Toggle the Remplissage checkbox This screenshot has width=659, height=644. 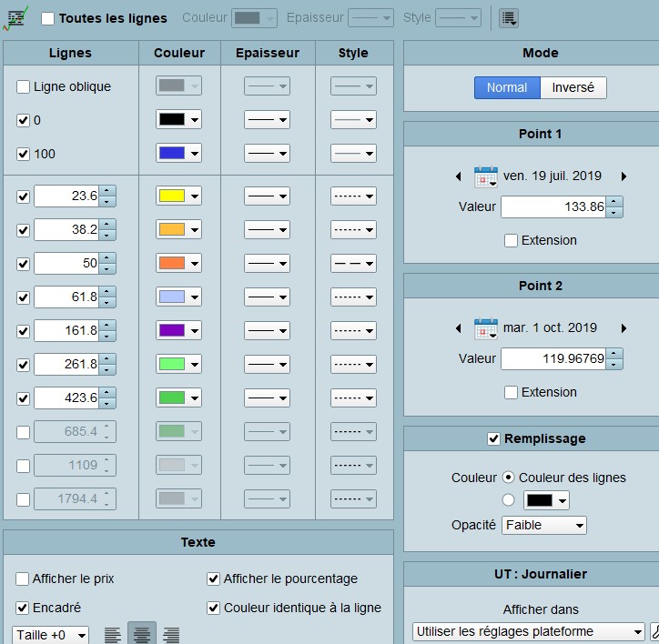494,438
